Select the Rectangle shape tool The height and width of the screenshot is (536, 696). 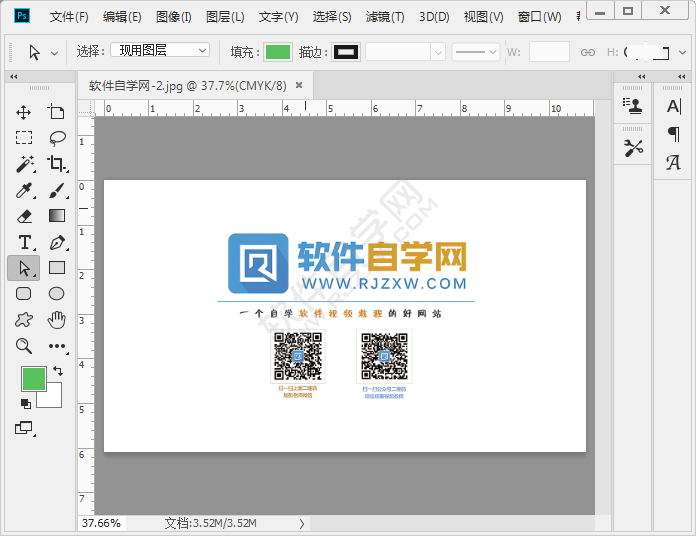pyautogui.click(x=57, y=268)
